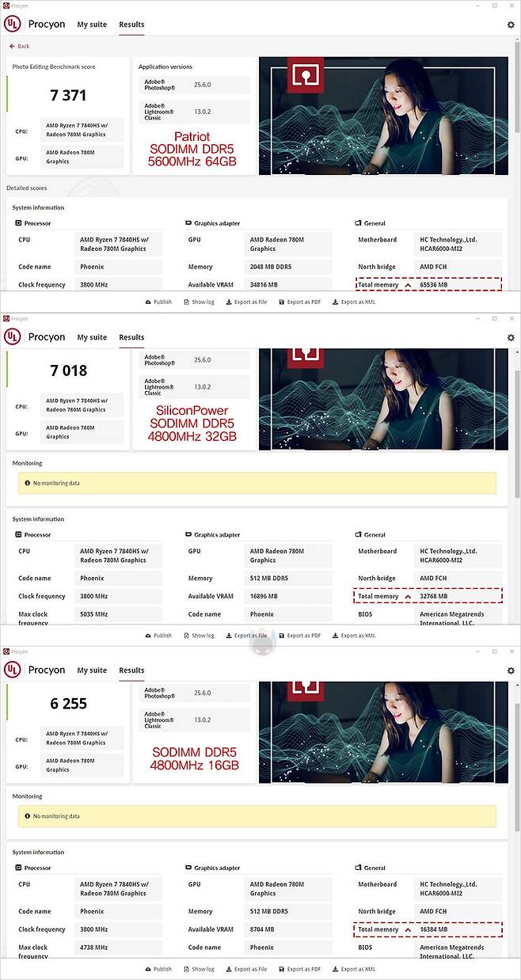The height and width of the screenshot is (980, 521).
Task: Click the score value 7 018
Action: coord(68,370)
